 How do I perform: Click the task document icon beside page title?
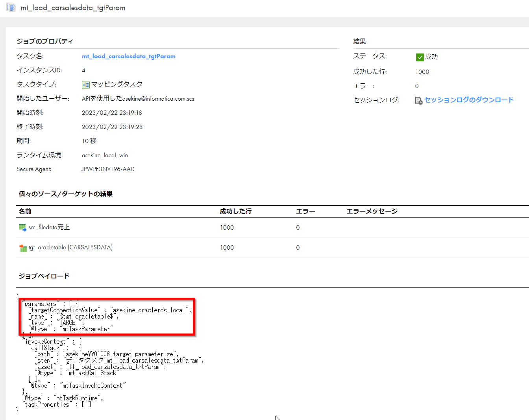[x=11, y=8]
